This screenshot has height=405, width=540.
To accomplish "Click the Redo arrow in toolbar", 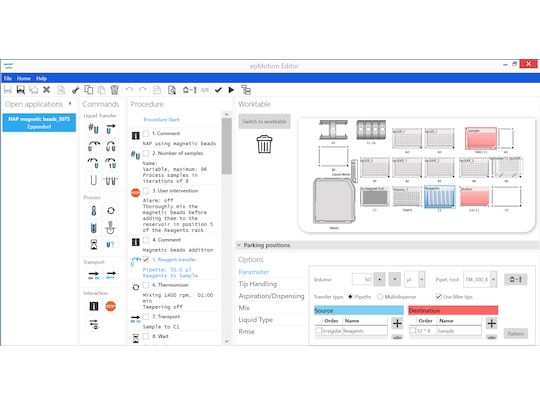I will pos(143,90).
